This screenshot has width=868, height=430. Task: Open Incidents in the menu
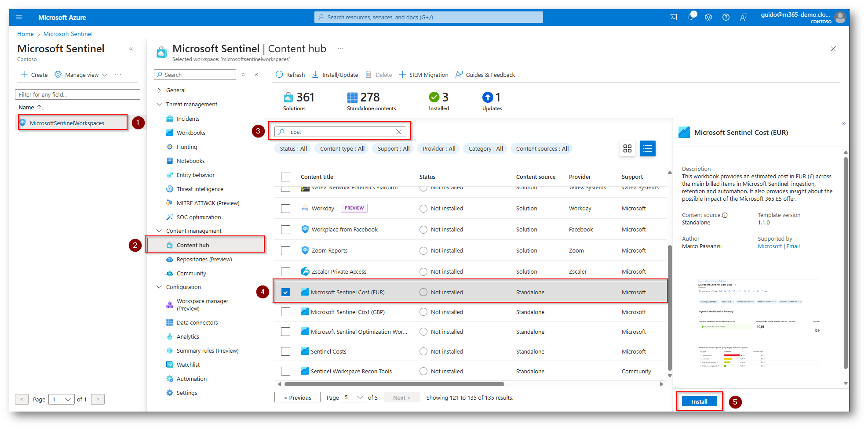[x=188, y=119]
